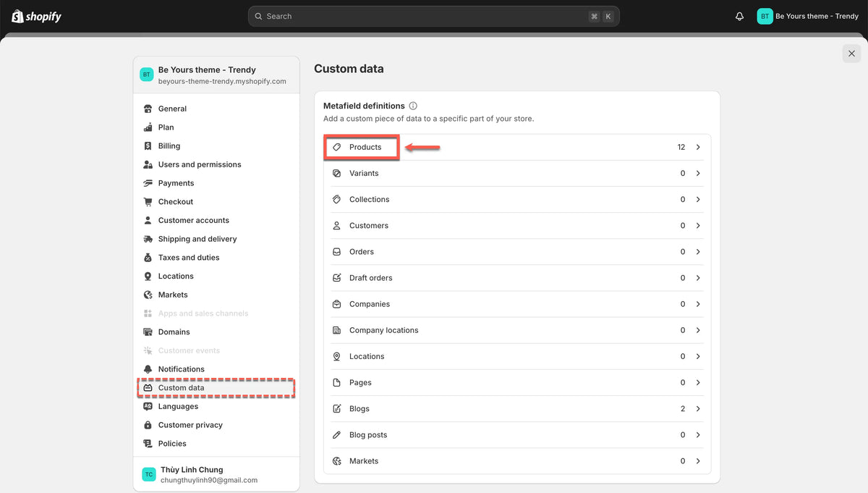Viewport: 868px width, 493px height.
Task: Open the notifications bell
Action: click(x=739, y=16)
